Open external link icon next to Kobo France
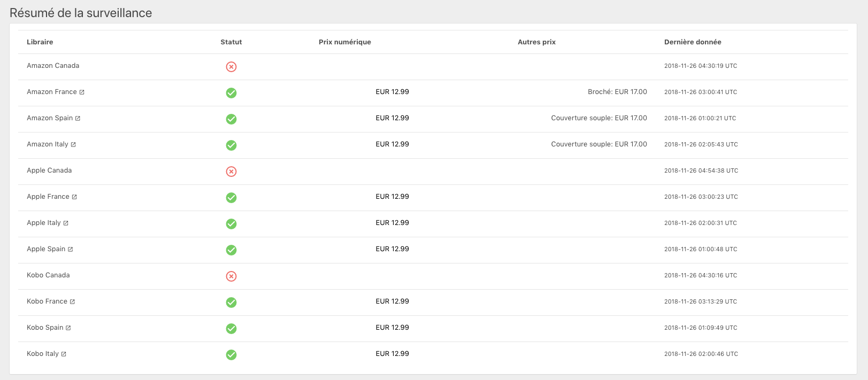 72,302
